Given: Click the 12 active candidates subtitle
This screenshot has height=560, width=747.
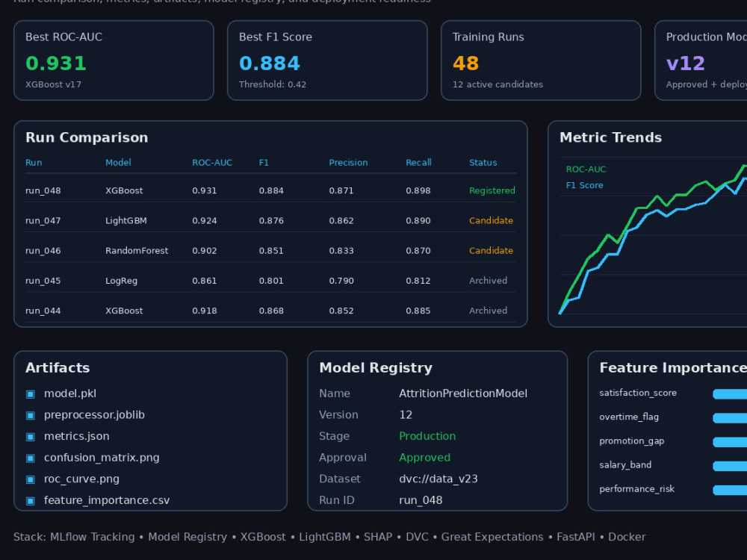Looking at the screenshot, I should pos(498,84).
